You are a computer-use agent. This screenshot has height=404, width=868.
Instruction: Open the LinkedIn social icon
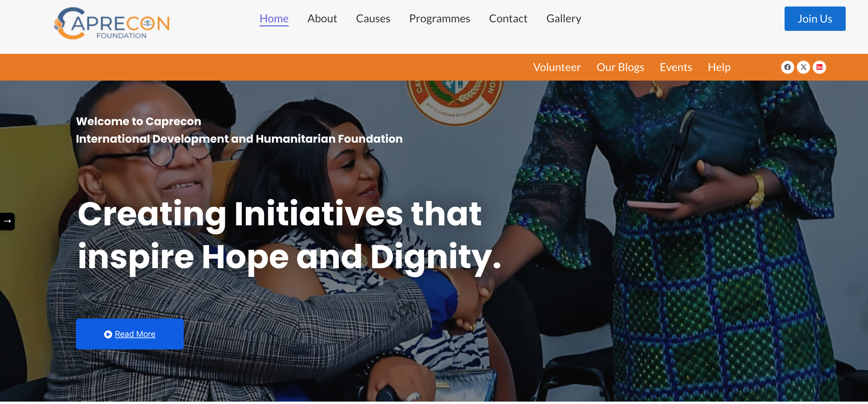[819, 67]
